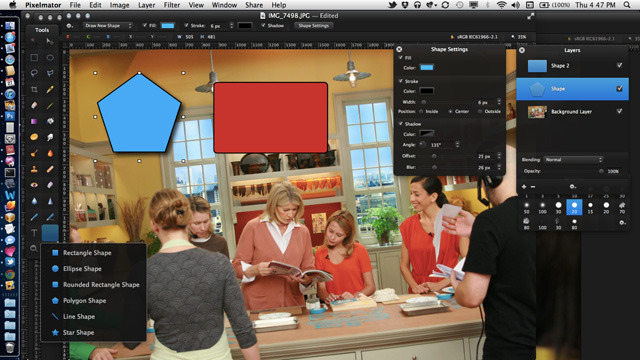
Task: Open the Layer menu
Action: [146, 5]
